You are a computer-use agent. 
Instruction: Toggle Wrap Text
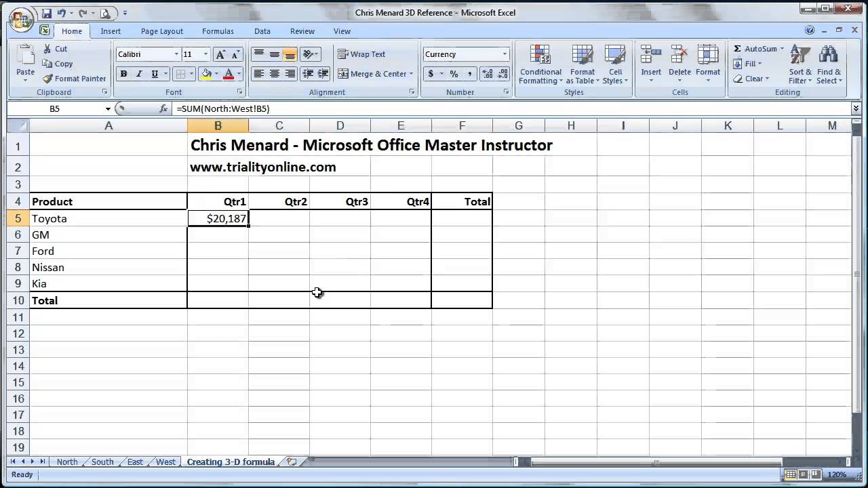(361, 54)
